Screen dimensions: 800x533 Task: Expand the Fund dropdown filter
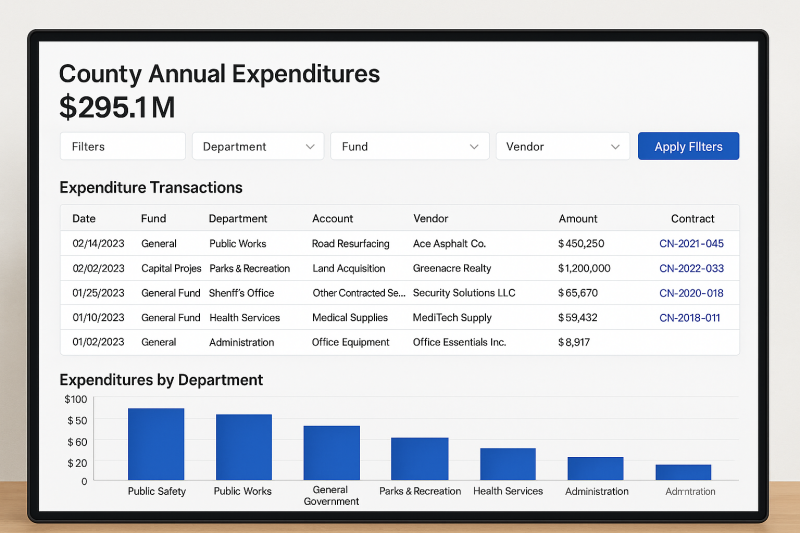click(410, 146)
